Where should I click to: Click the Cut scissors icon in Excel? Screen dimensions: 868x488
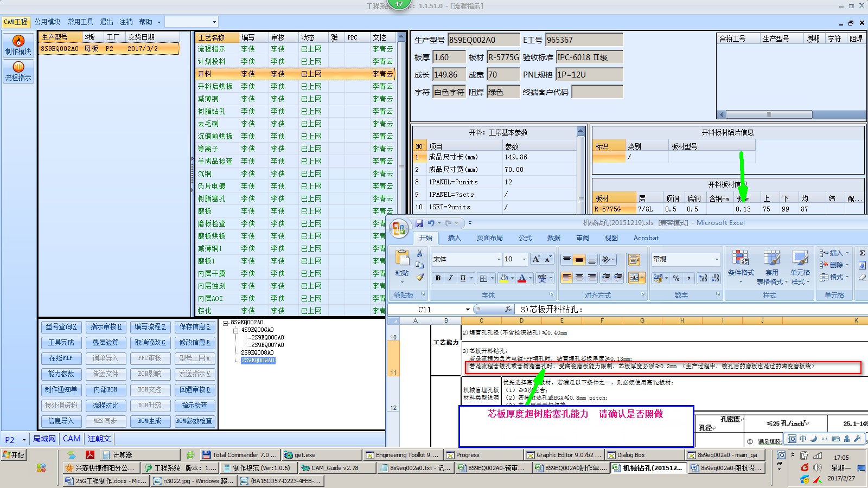coord(420,253)
